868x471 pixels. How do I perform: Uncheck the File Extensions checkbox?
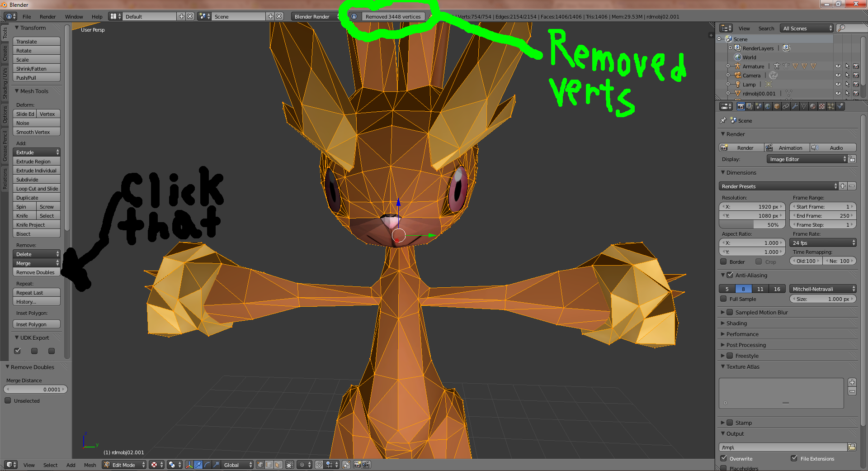coord(794,458)
